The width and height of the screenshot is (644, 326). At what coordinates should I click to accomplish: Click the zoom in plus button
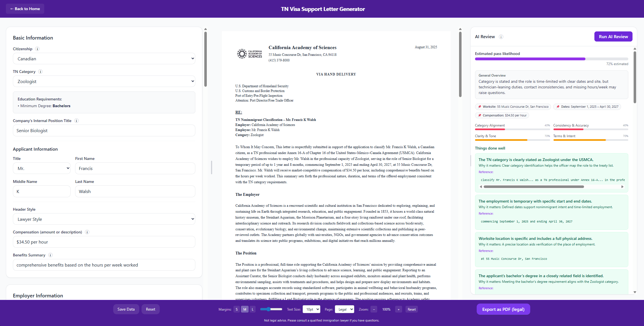click(x=399, y=309)
